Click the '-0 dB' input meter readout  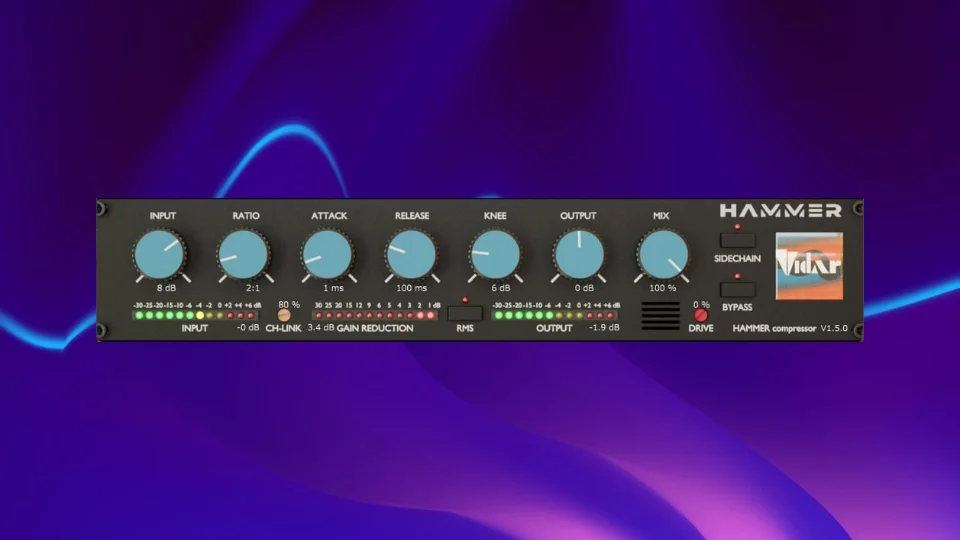pyautogui.click(x=248, y=328)
